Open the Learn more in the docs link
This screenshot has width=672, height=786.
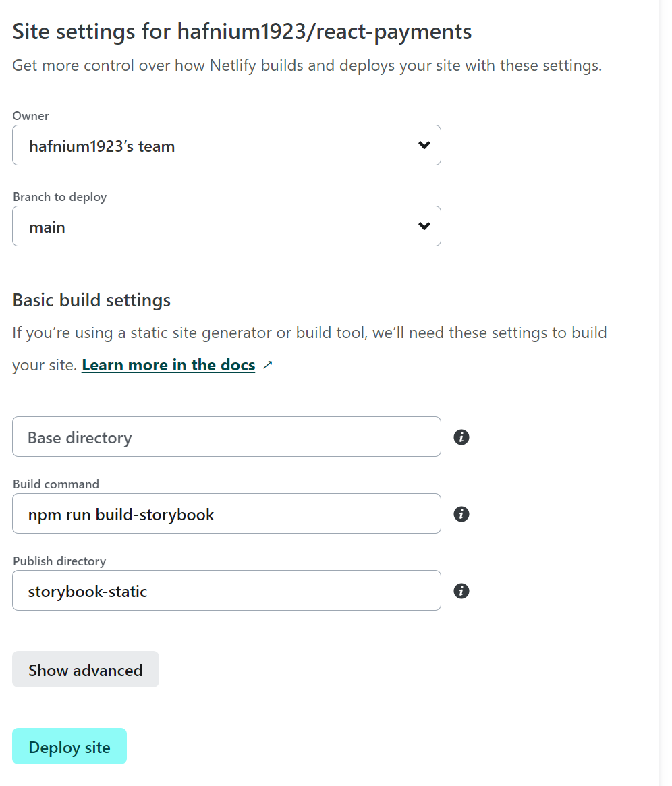(168, 365)
